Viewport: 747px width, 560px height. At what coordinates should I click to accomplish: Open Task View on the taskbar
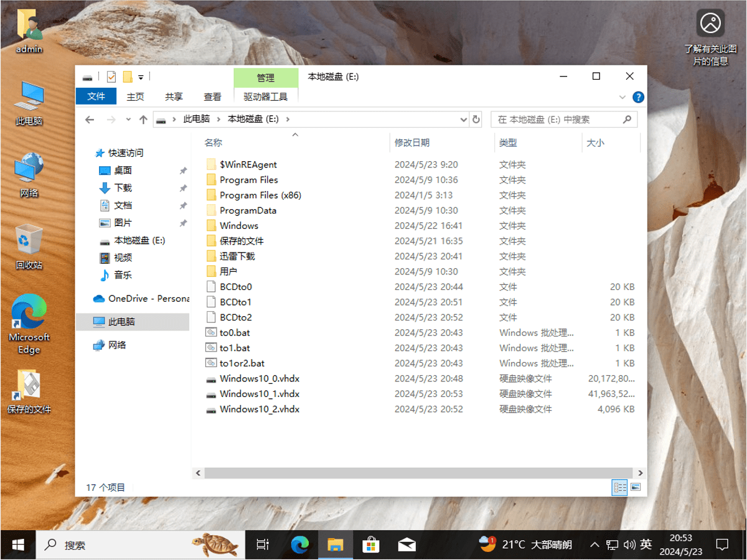click(x=262, y=544)
